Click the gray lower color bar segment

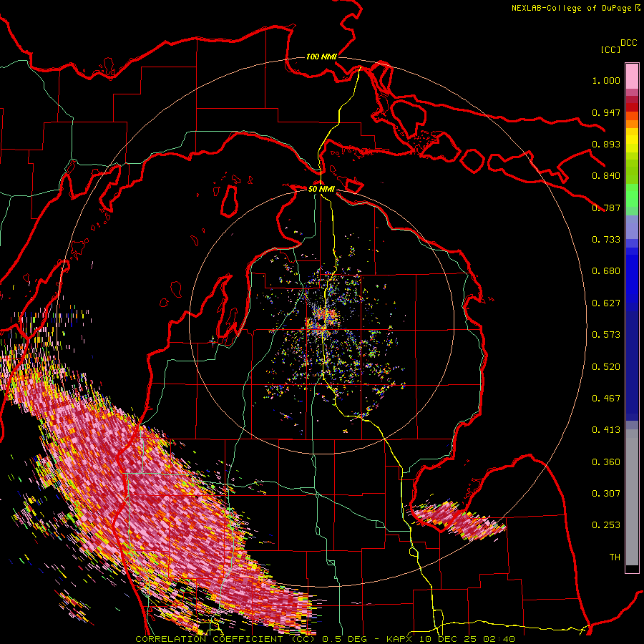pos(632,497)
